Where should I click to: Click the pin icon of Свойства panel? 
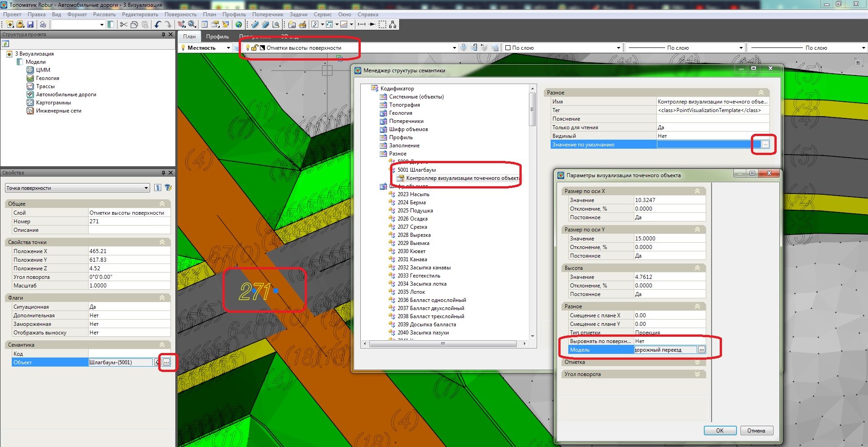coord(163,173)
